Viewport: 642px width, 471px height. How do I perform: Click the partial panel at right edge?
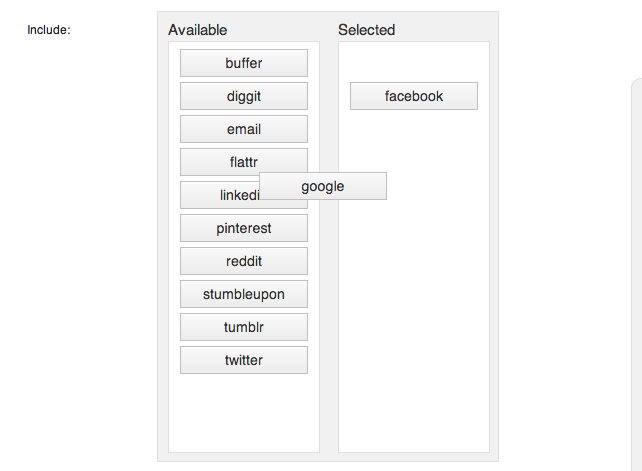[636, 270]
